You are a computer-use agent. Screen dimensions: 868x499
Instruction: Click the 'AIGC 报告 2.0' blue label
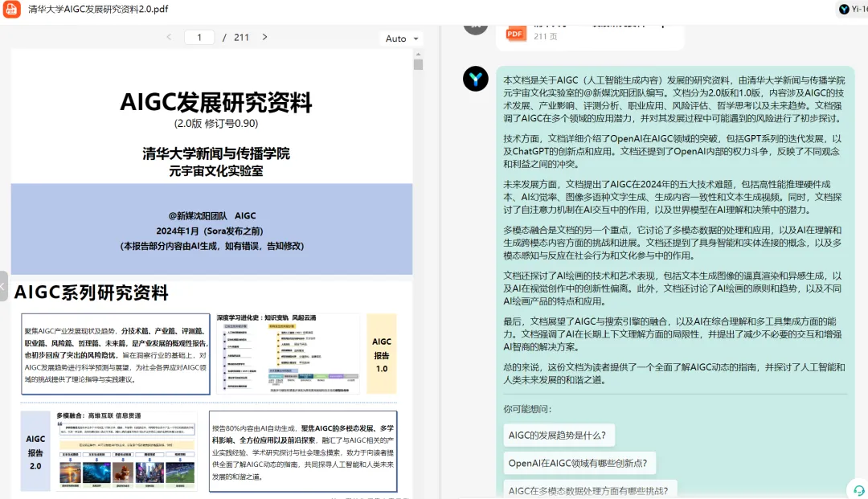click(35, 452)
